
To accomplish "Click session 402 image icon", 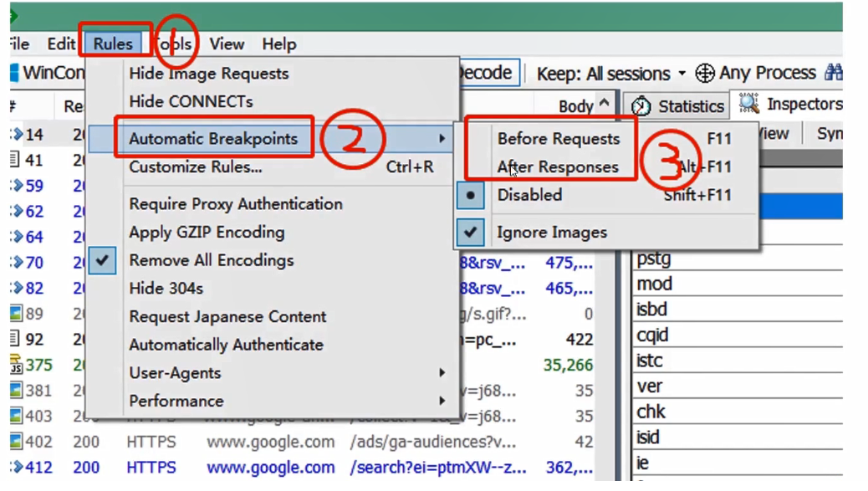I will 17,442.
